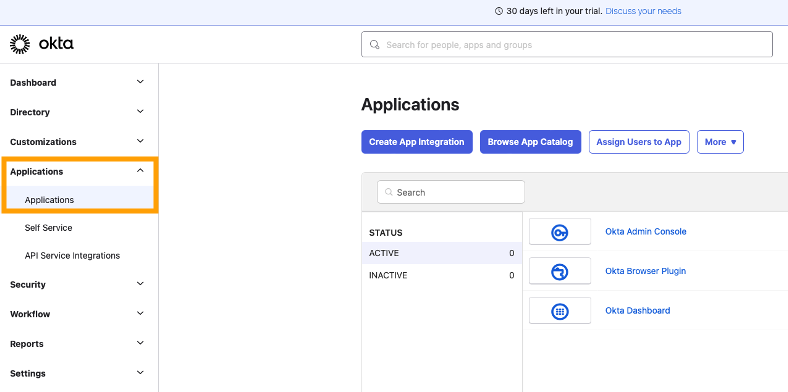Click Create App Integration button

417,142
